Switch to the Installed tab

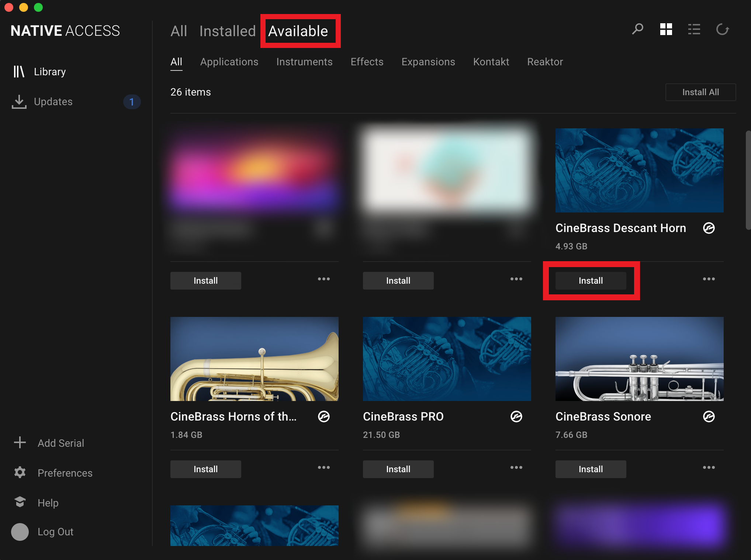[x=228, y=31]
